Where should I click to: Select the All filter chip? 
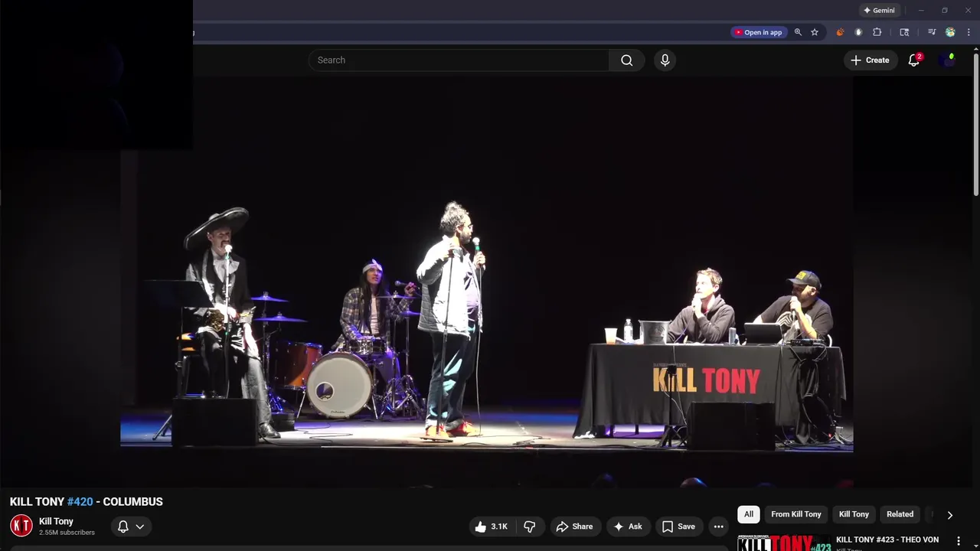(x=749, y=514)
